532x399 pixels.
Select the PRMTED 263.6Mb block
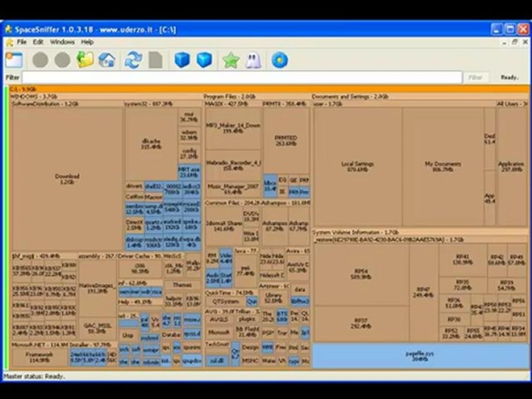pos(286,141)
